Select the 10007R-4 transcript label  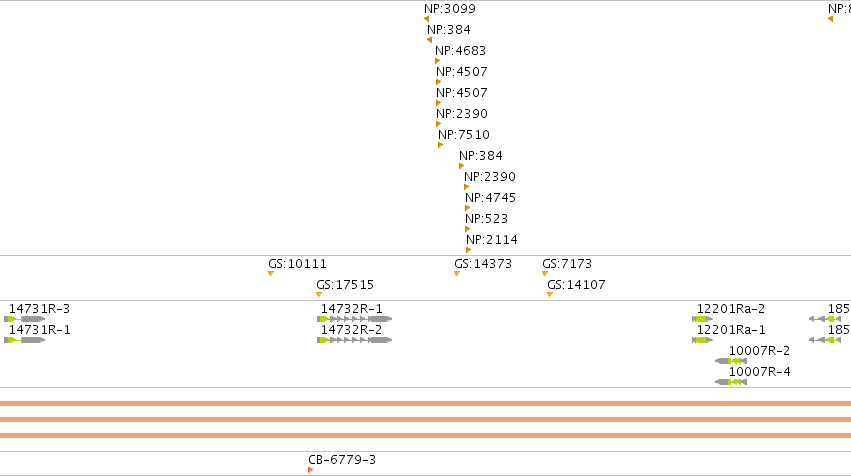point(759,372)
